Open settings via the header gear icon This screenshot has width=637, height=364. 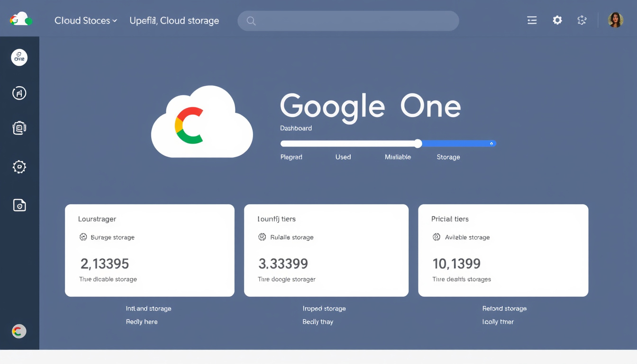[x=557, y=20]
